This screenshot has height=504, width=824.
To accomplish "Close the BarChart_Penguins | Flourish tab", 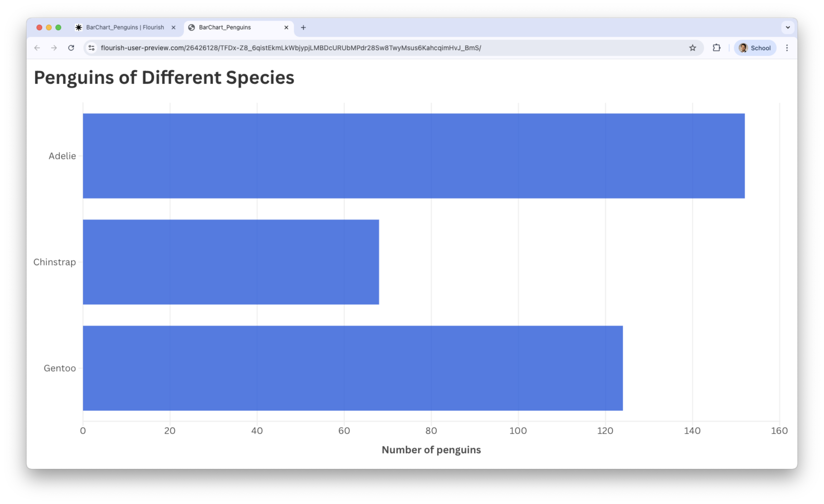I will tap(174, 27).
